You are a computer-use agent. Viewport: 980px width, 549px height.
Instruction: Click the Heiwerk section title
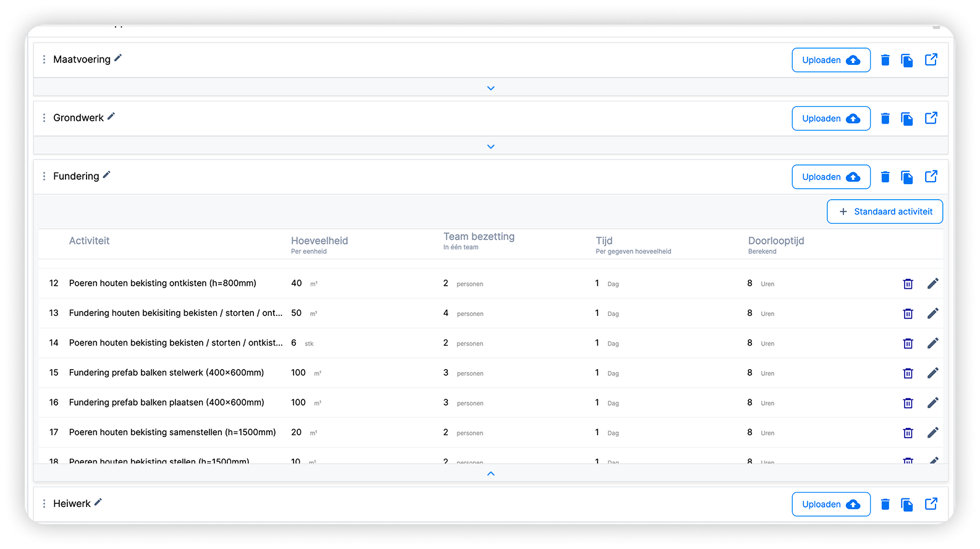click(x=72, y=504)
